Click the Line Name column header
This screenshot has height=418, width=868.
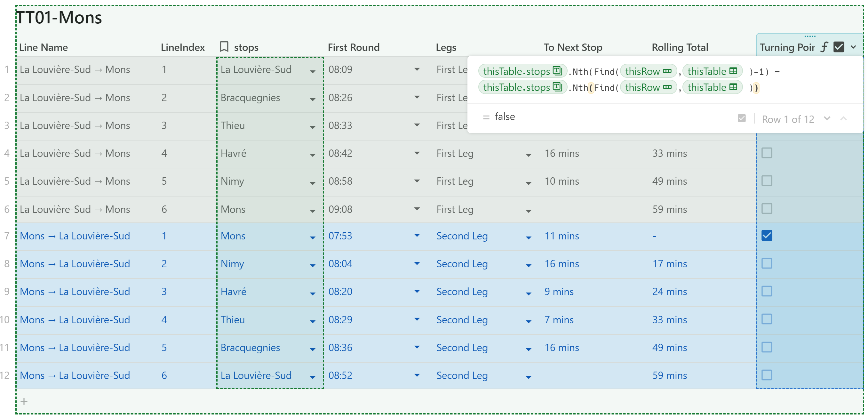[x=44, y=47]
